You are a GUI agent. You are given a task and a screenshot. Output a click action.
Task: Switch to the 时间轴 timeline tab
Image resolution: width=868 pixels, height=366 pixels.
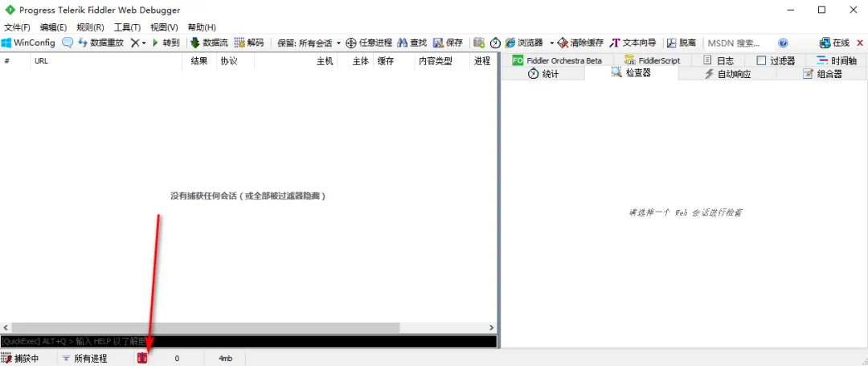coord(837,60)
